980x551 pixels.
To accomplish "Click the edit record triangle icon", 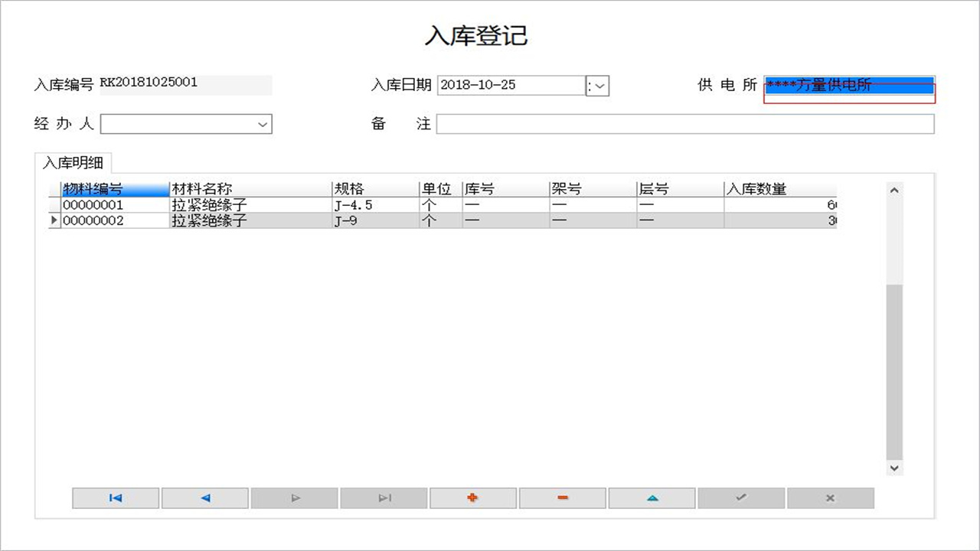I will (x=652, y=497).
